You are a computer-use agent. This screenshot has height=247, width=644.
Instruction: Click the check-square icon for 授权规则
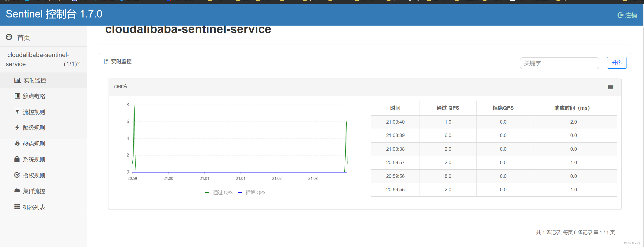[x=17, y=175]
